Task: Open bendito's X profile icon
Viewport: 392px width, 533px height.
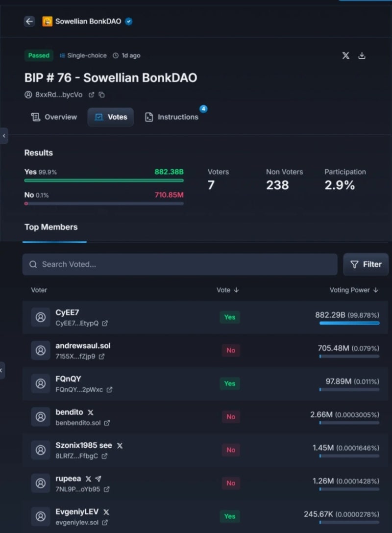Action: (90, 412)
